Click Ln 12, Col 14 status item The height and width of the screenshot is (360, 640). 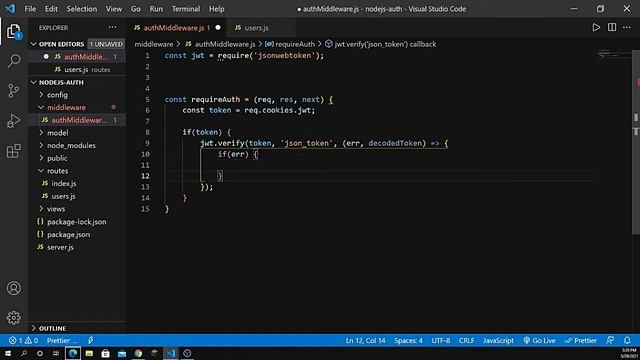pyautogui.click(x=365, y=340)
